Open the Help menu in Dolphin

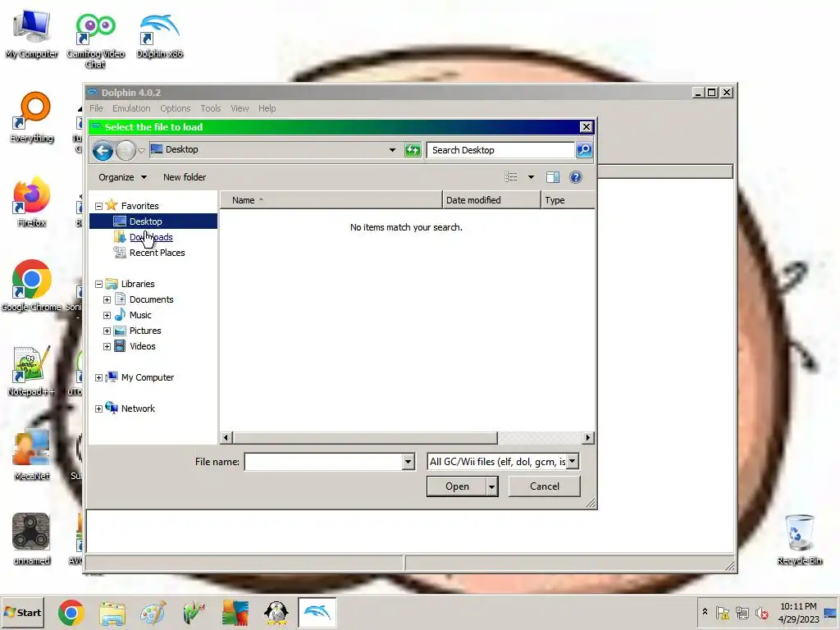click(267, 108)
